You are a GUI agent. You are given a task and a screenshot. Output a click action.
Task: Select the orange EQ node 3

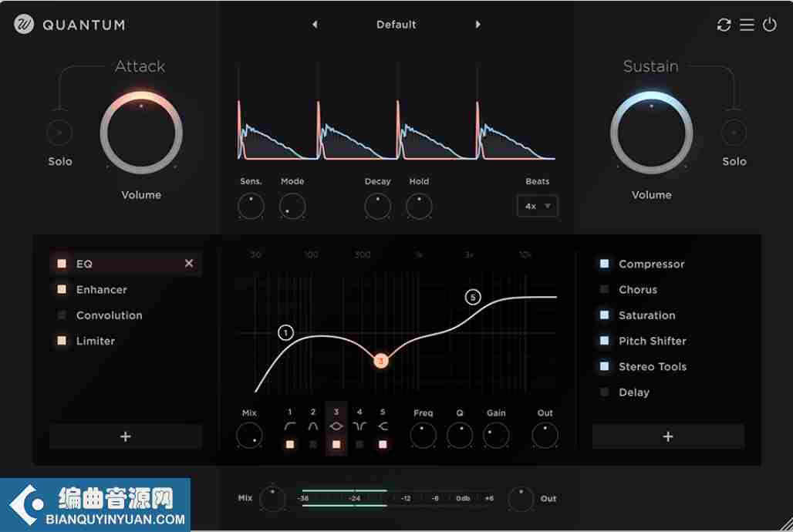click(x=381, y=361)
